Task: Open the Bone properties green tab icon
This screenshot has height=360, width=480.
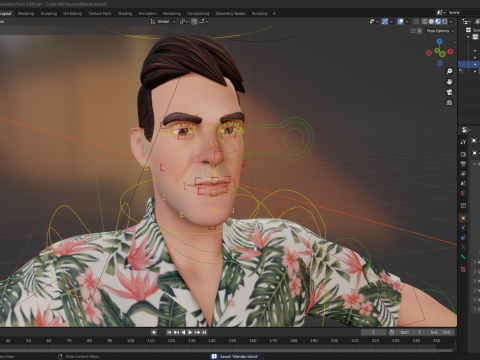Action: [x=463, y=257]
